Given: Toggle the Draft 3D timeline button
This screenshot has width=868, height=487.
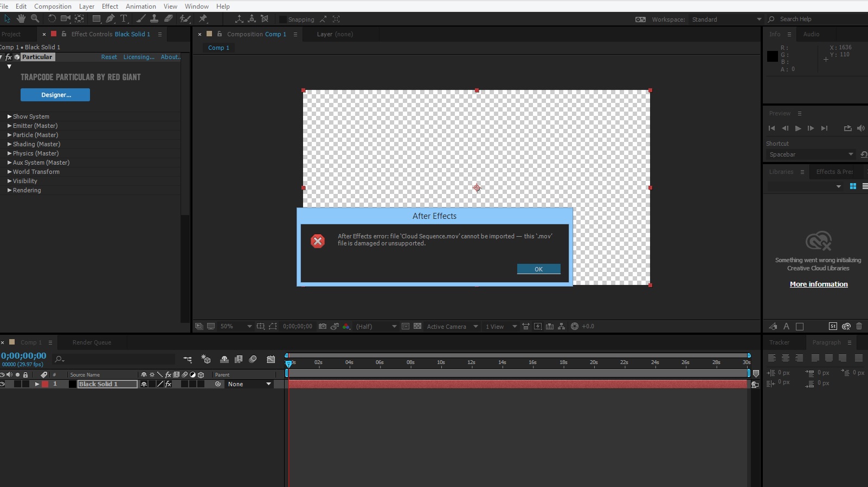Looking at the screenshot, I should tap(206, 359).
